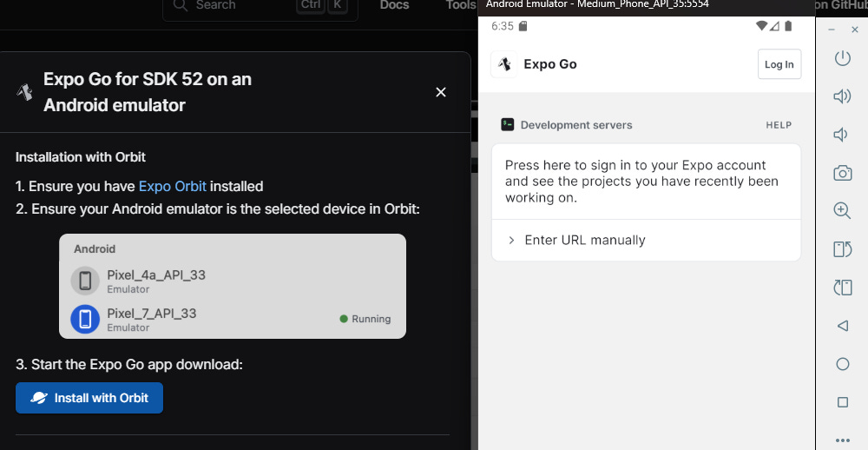Open emulator extended controls three-dots menu

coord(843,440)
